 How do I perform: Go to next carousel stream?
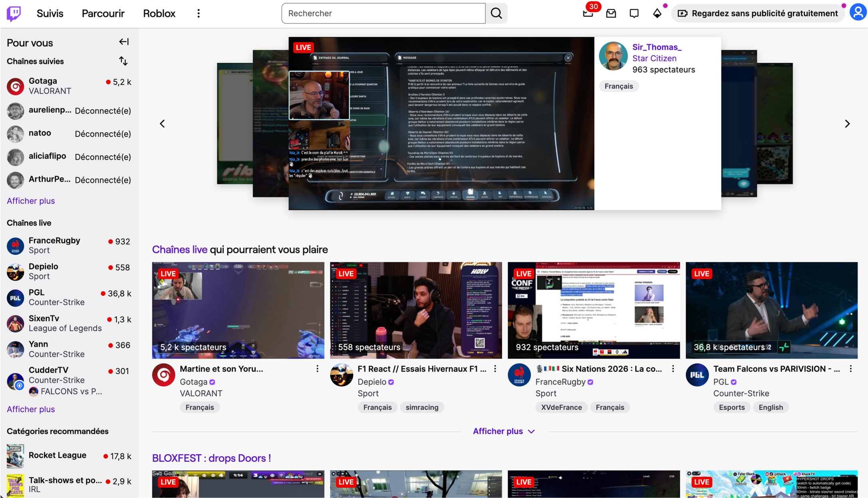coord(847,124)
